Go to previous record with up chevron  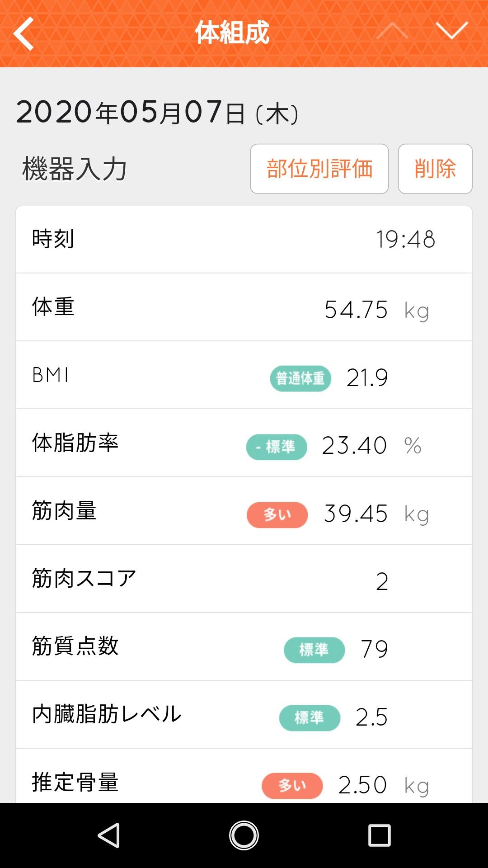pyautogui.click(x=392, y=32)
